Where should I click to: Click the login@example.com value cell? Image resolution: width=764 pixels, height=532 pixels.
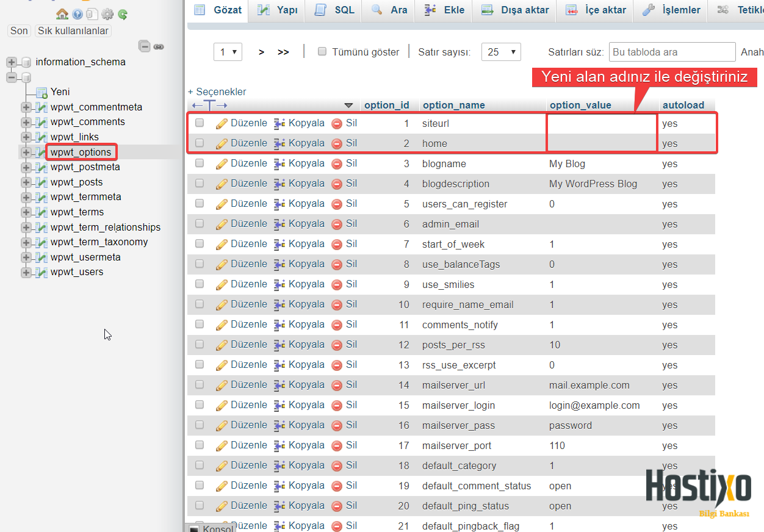pos(594,406)
